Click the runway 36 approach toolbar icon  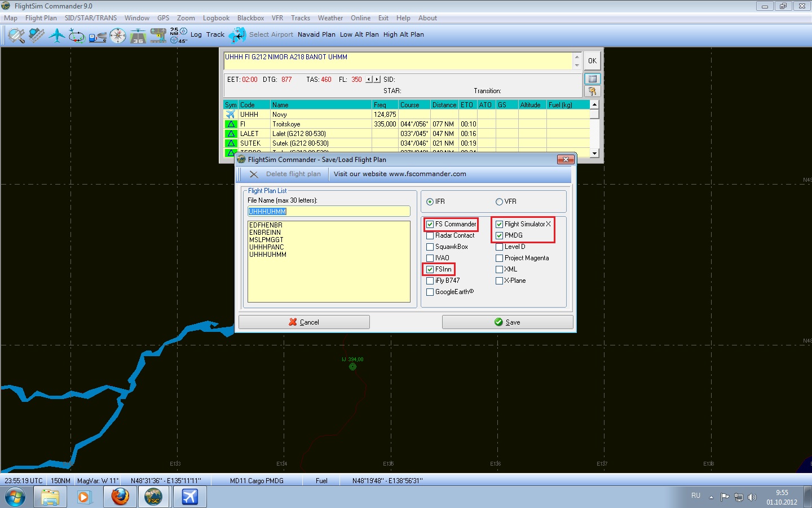138,37
